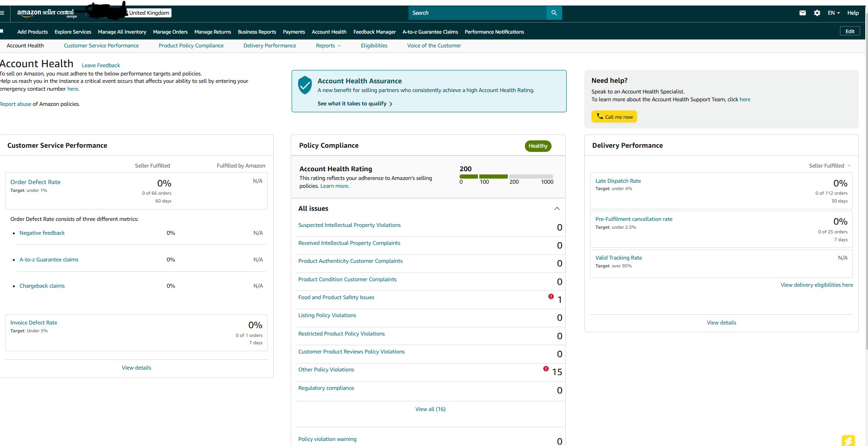Switch to Delivery Performance tab

(270, 46)
